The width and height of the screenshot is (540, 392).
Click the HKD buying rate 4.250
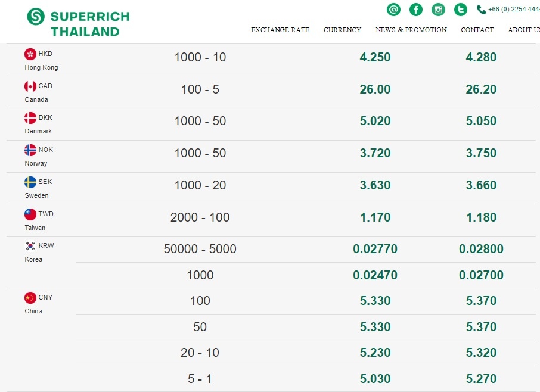375,57
